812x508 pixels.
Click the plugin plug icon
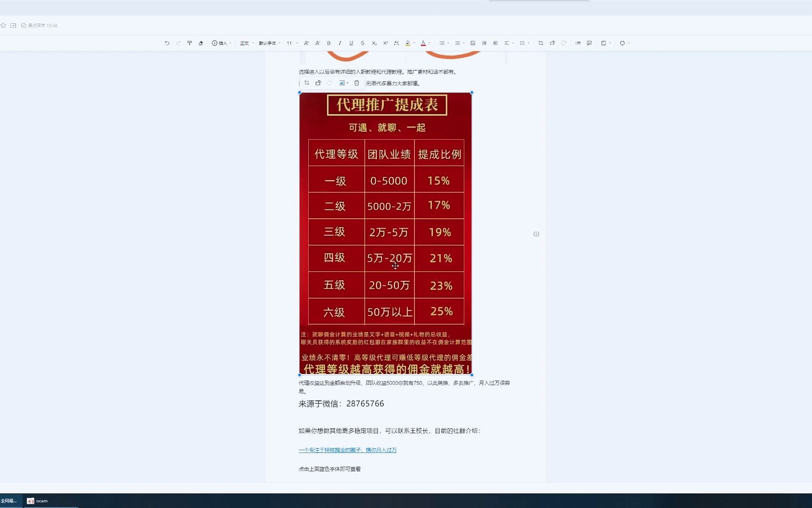pos(622,43)
